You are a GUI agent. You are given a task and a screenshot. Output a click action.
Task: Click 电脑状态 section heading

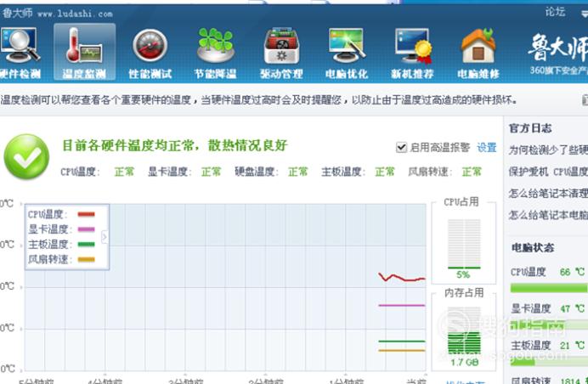pyautogui.click(x=533, y=247)
